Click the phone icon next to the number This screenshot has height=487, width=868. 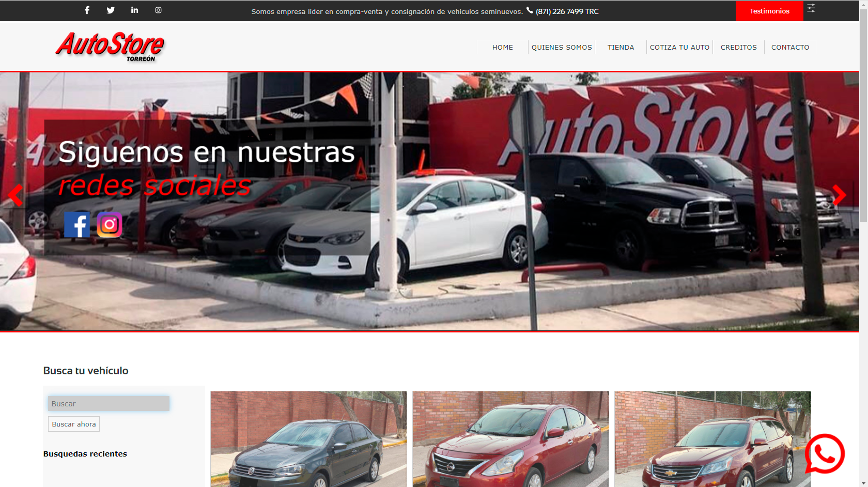pyautogui.click(x=529, y=10)
